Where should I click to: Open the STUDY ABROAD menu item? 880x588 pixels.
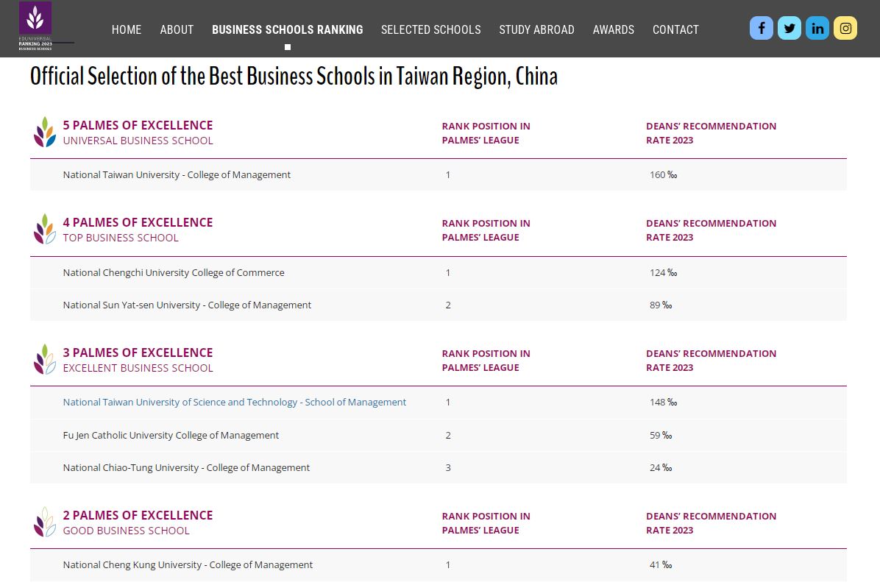[536, 29]
